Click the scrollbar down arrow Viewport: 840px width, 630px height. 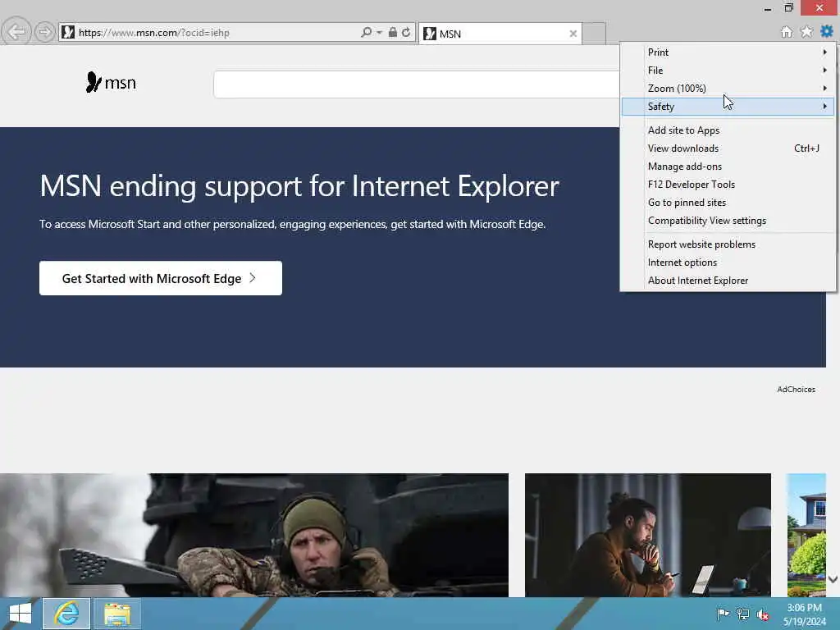[833, 579]
